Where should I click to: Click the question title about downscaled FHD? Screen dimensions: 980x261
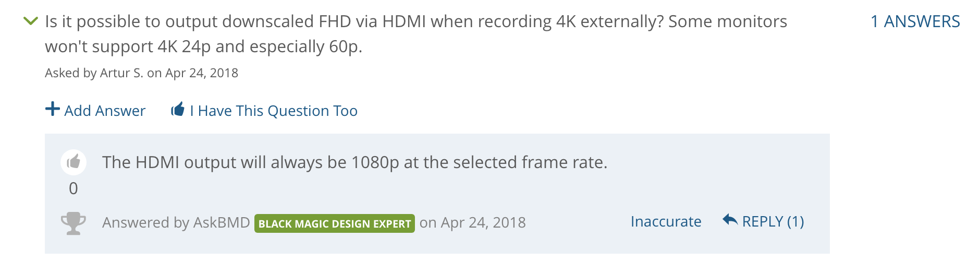pos(416,34)
